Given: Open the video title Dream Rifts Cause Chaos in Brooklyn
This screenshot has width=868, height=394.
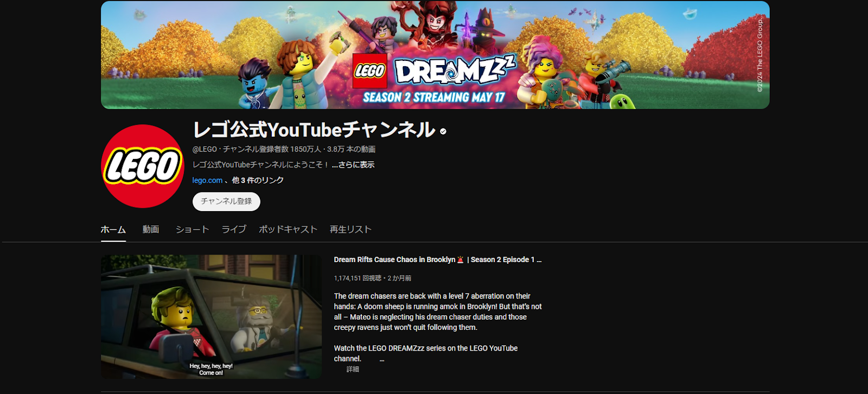Looking at the screenshot, I should tap(438, 259).
